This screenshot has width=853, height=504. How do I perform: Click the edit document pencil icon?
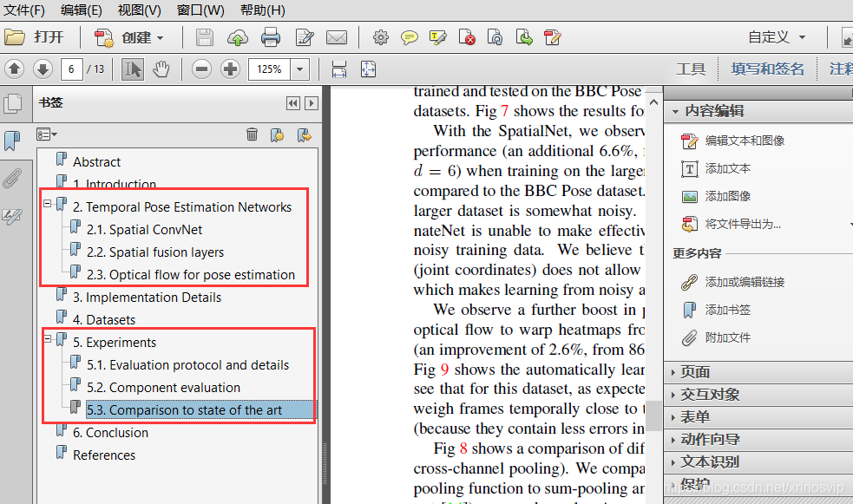point(304,37)
